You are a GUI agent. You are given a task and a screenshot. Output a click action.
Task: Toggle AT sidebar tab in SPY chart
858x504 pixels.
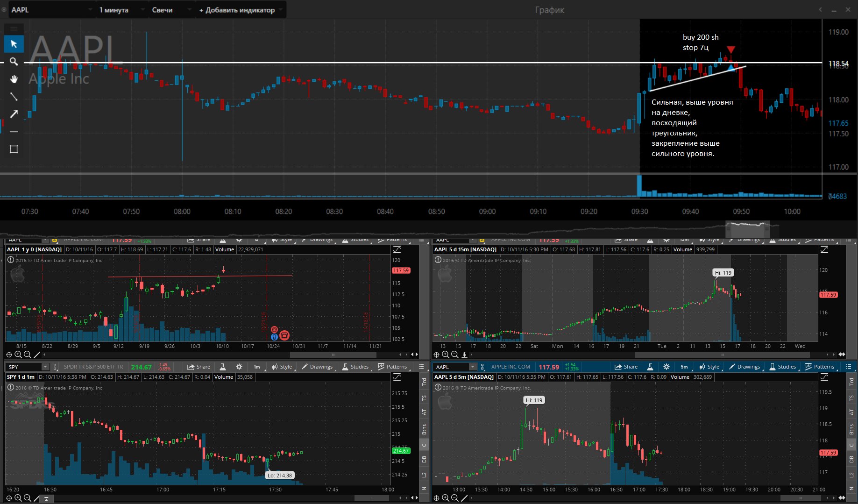tap(424, 412)
